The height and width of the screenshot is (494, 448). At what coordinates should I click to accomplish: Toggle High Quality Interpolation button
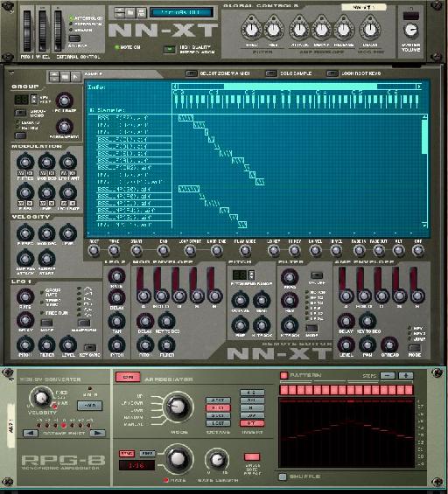pos(169,49)
